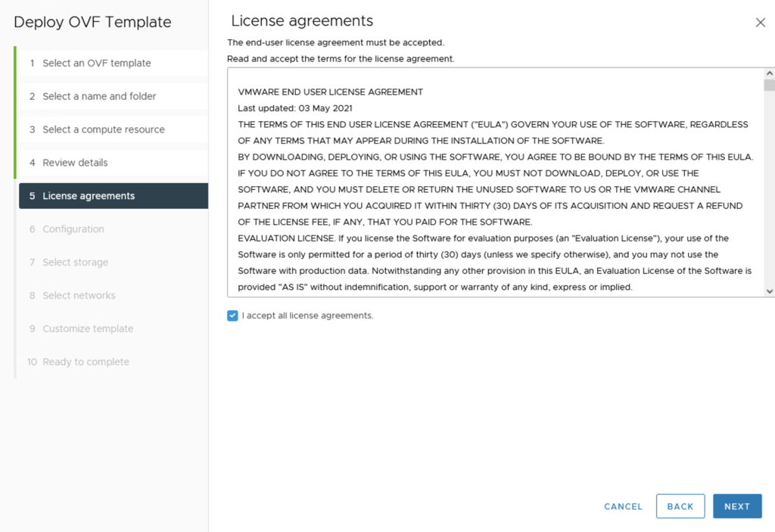Jump to Select a compute resource step
The height and width of the screenshot is (532, 775).
tap(103, 129)
